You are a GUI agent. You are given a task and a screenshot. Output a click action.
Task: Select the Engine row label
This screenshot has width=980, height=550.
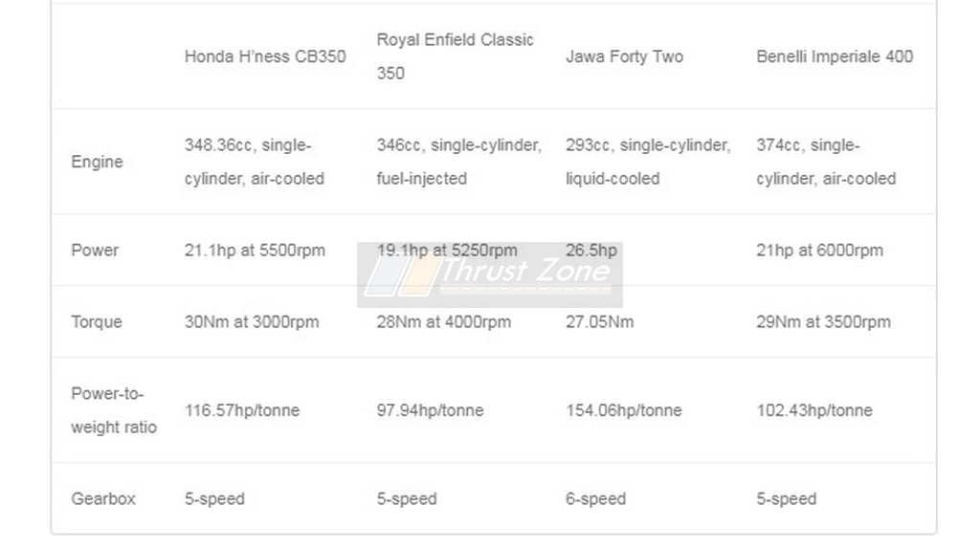coord(97,162)
